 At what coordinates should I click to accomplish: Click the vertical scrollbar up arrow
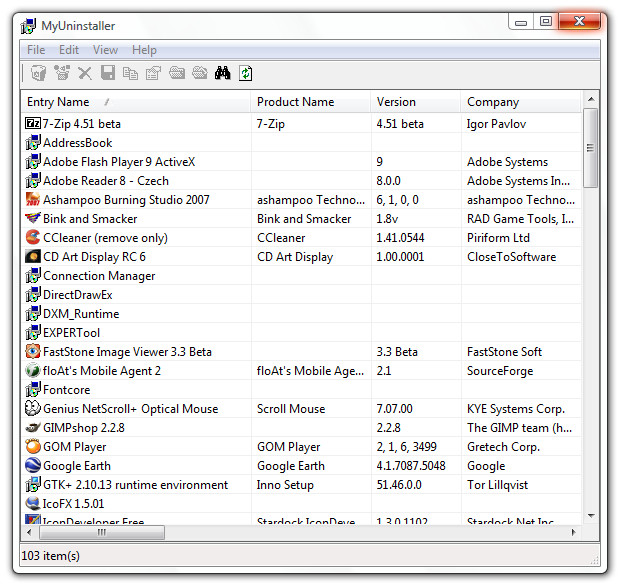(591, 99)
